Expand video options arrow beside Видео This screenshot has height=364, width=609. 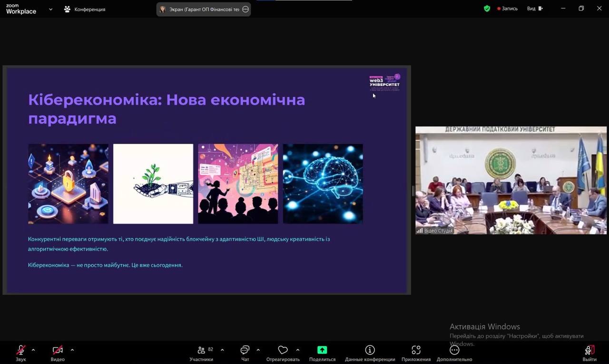click(x=72, y=350)
